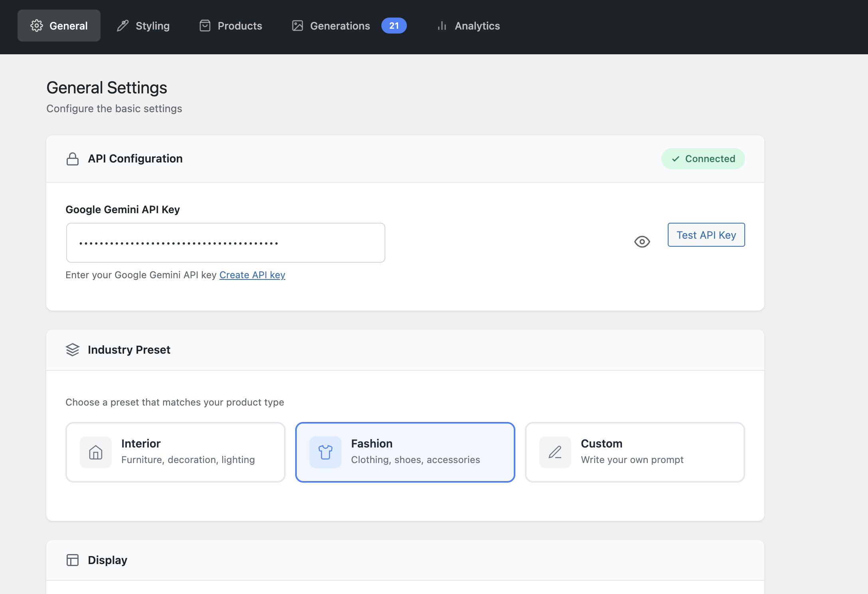Click Test API Key
The image size is (868, 594).
(x=706, y=235)
